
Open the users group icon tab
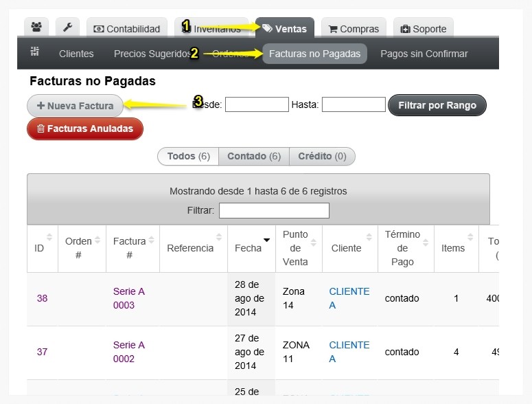point(36,27)
